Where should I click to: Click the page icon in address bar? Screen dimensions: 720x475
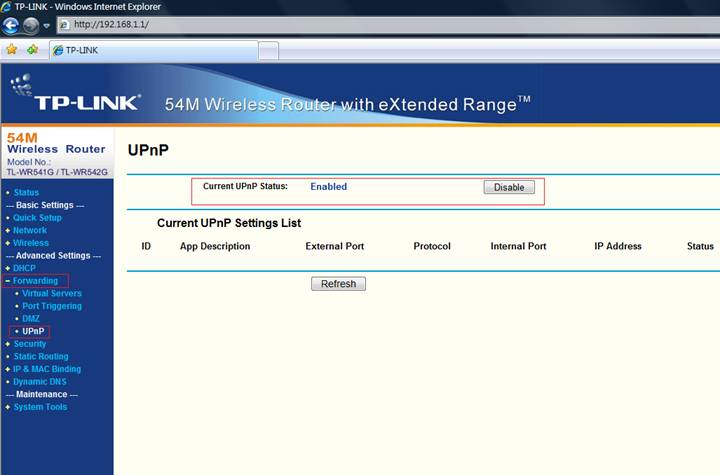[x=65, y=25]
